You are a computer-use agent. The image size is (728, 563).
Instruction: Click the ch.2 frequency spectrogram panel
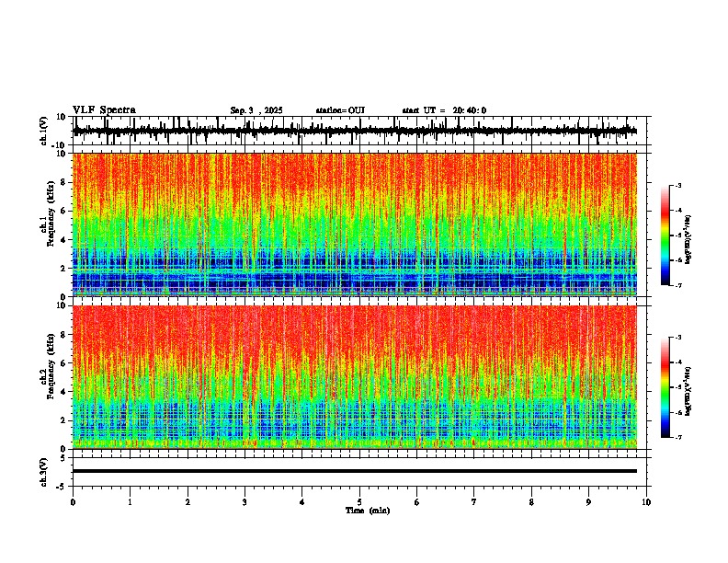355,377
